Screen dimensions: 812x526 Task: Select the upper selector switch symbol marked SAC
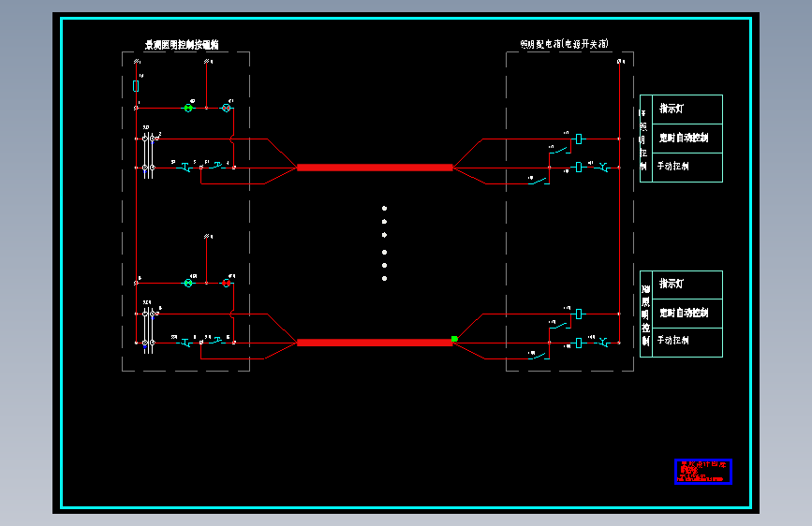(149, 154)
